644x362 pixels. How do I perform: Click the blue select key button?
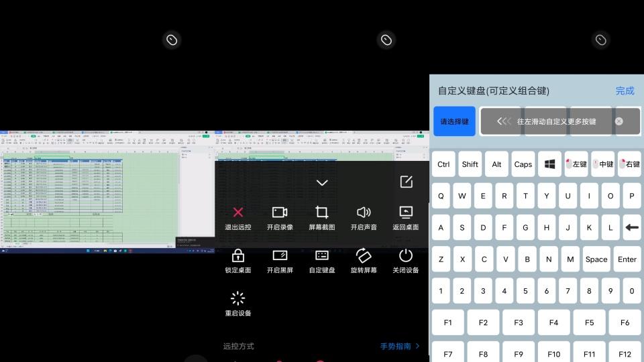click(x=454, y=121)
